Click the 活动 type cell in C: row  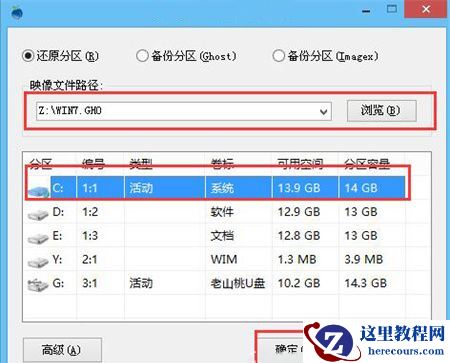click(x=141, y=188)
